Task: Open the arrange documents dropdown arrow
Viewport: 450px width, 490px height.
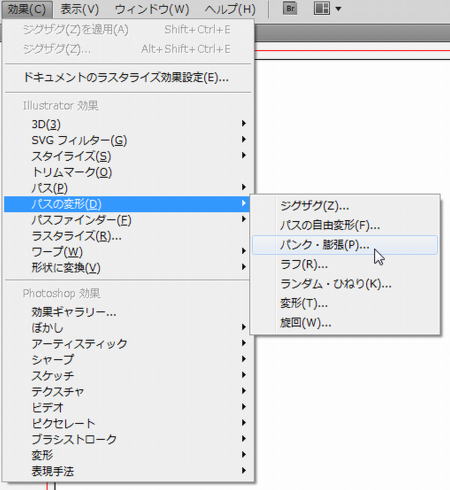Action: pyautogui.click(x=338, y=9)
